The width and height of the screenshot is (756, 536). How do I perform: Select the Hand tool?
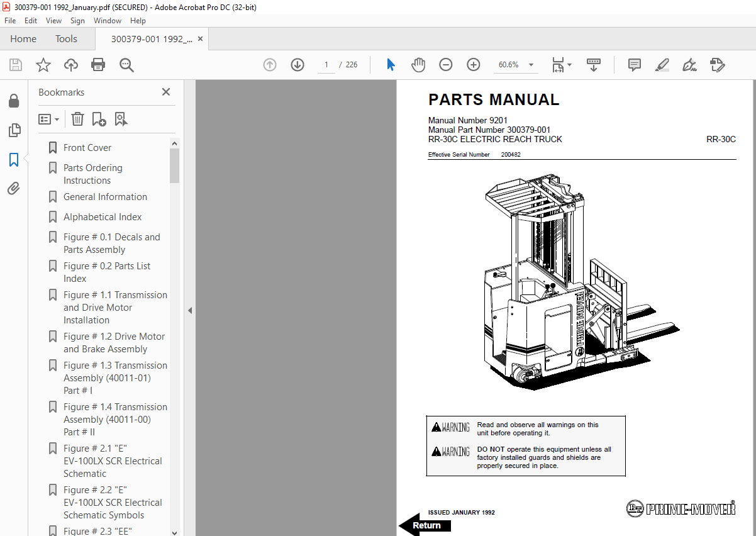coord(418,64)
